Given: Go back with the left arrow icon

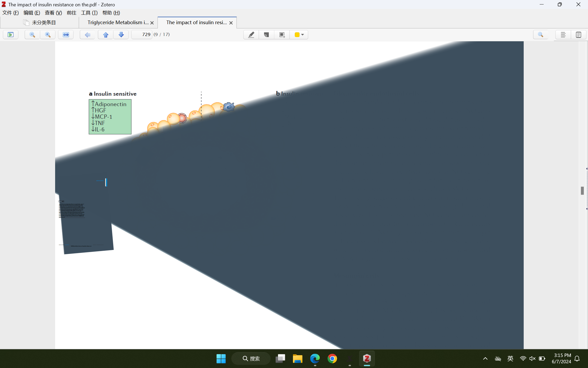Looking at the screenshot, I should point(87,34).
